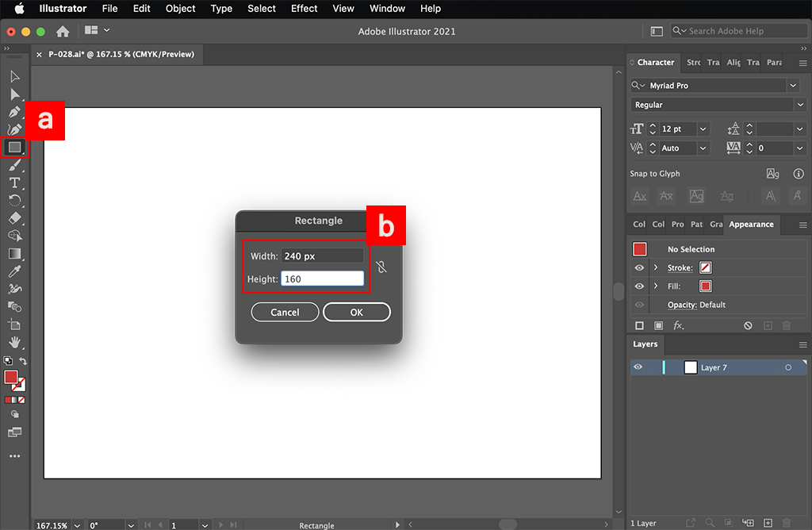Select the Pen tool
The width and height of the screenshot is (812, 530).
coord(14,112)
